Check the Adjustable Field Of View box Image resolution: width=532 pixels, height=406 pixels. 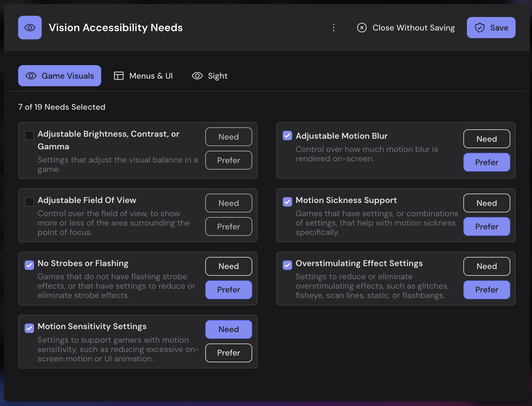click(x=29, y=202)
